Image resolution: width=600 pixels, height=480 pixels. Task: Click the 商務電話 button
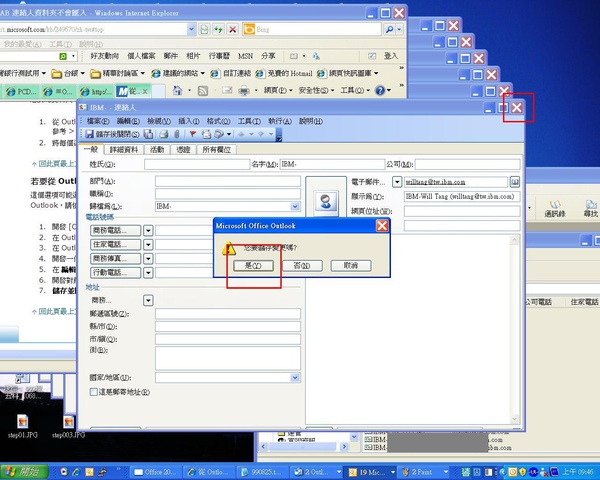click(116, 230)
